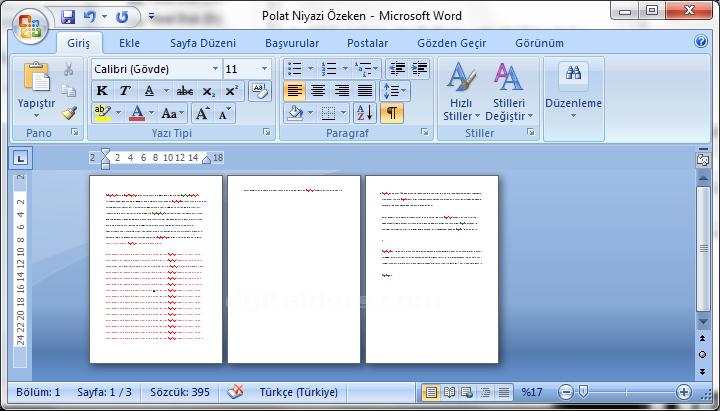Open the Sayfa Düzeni tab
Screen dimensions: 720x411
pos(203,43)
